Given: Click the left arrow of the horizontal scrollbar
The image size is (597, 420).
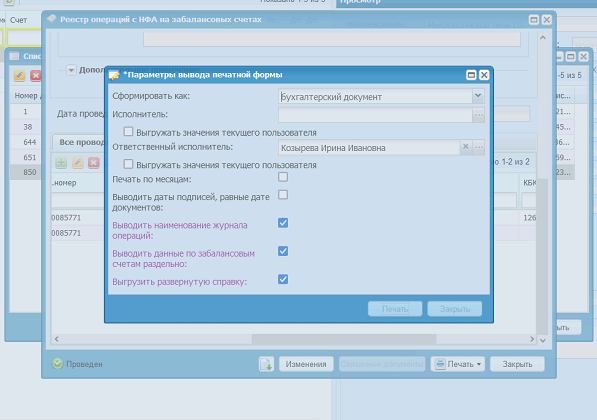Looking at the screenshot, I should tap(57, 339).
